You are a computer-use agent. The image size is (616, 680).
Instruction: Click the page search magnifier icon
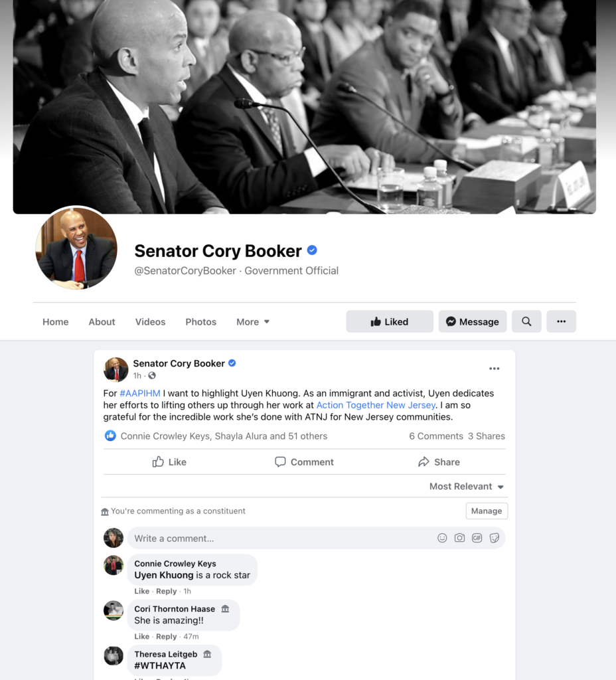click(526, 321)
